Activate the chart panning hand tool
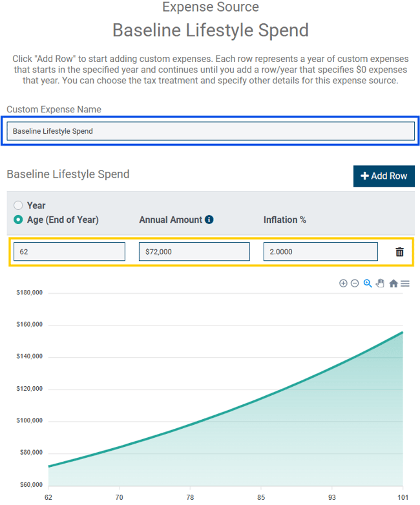The height and width of the screenshot is (505, 420). tap(380, 283)
